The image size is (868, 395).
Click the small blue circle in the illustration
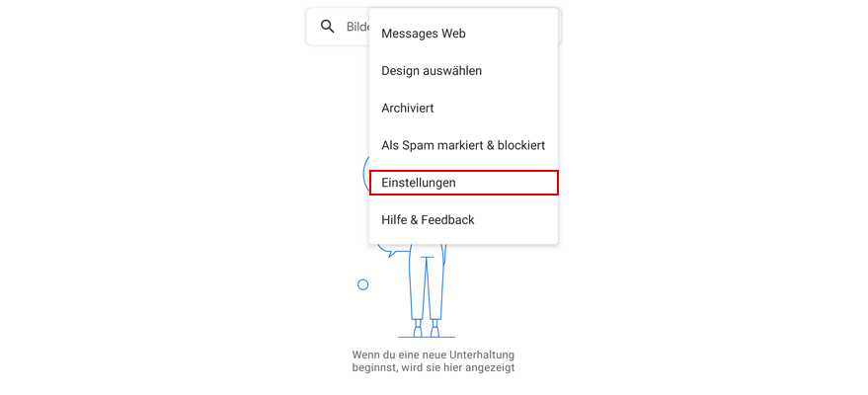click(x=363, y=285)
